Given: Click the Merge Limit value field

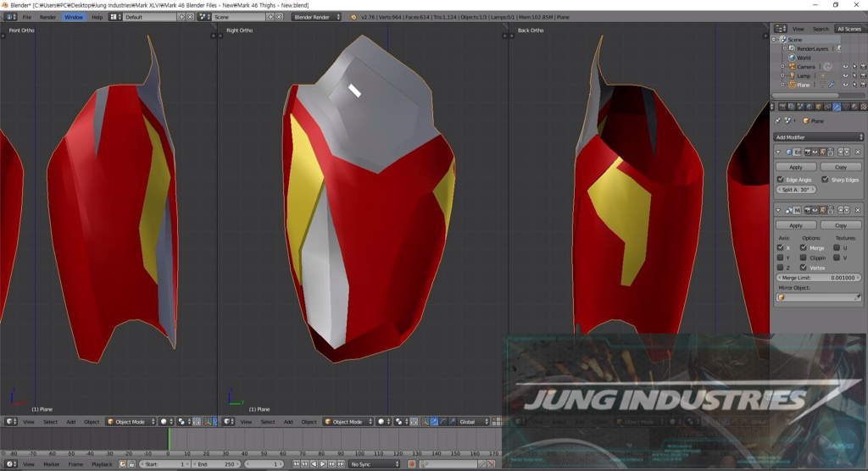Looking at the screenshot, I should 818,277.
